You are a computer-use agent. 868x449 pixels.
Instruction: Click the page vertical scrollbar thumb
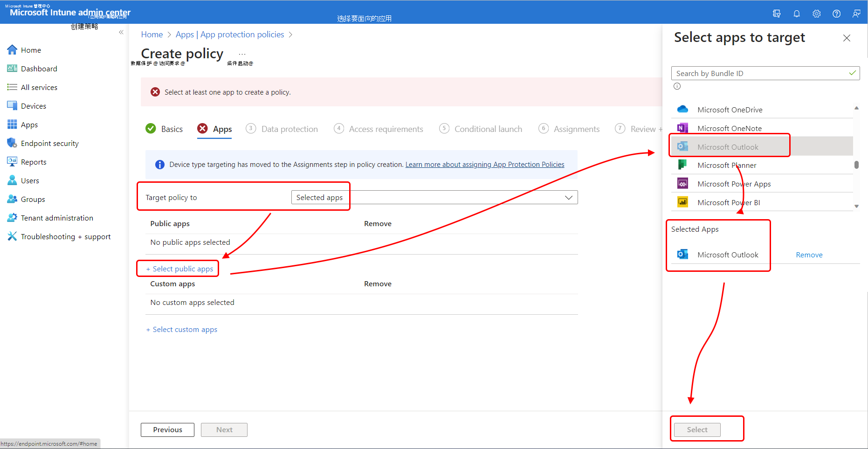click(856, 165)
